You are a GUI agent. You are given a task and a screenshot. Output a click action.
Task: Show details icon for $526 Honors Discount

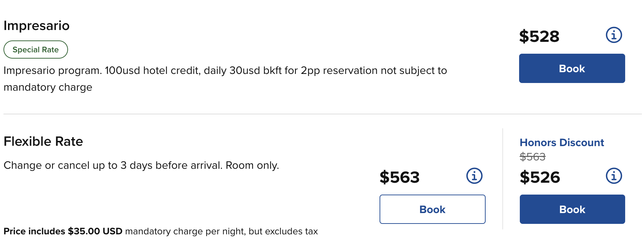click(614, 176)
